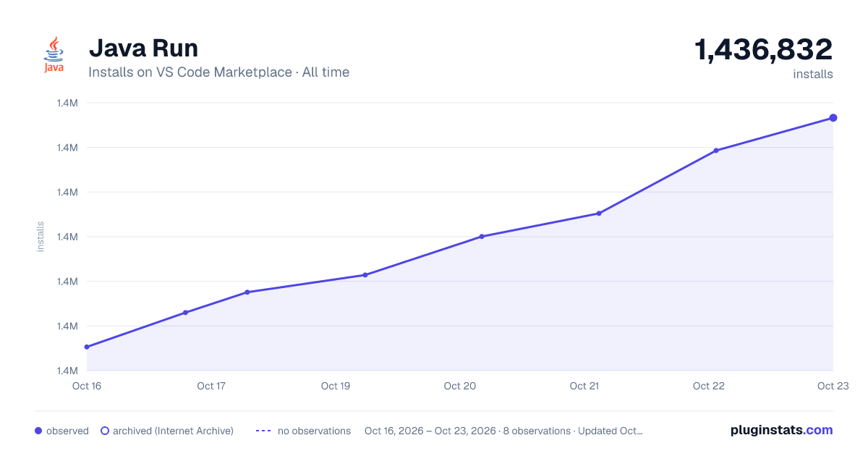Click the data point above Oct 21
The image size is (868, 456).
pyautogui.click(x=599, y=214)
